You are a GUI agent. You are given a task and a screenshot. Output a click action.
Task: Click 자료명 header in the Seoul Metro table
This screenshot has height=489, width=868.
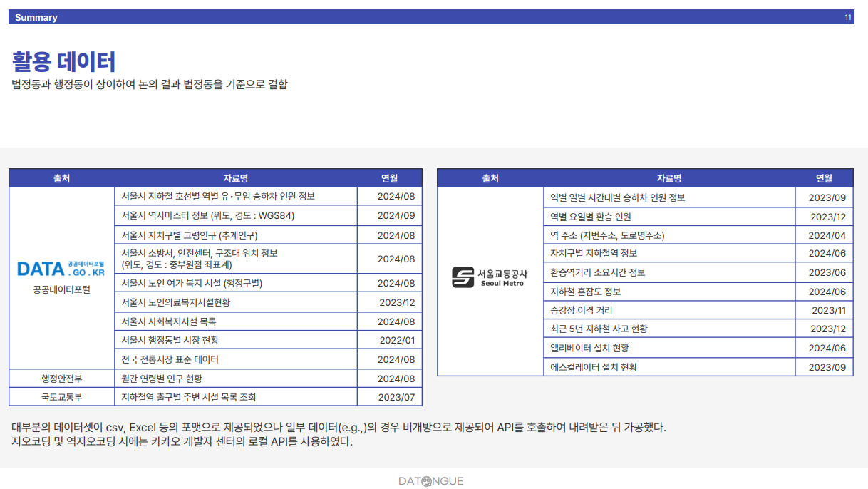click(x=669, y=178)
